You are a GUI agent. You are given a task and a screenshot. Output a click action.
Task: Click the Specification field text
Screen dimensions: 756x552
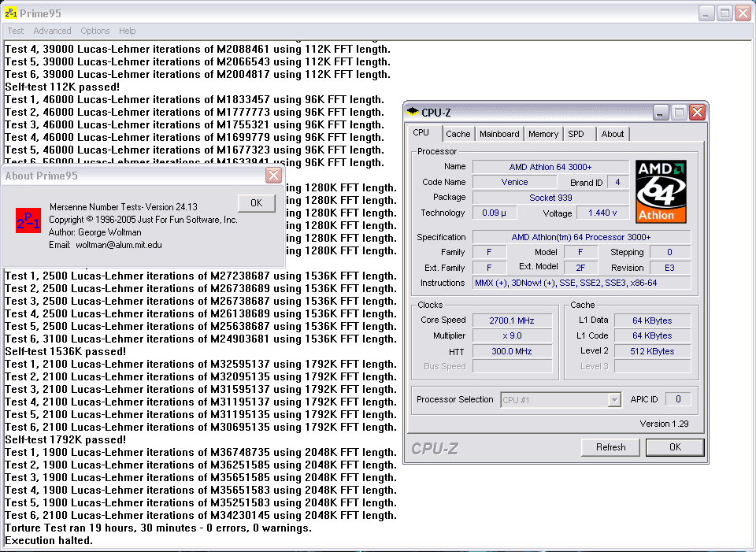581,237
